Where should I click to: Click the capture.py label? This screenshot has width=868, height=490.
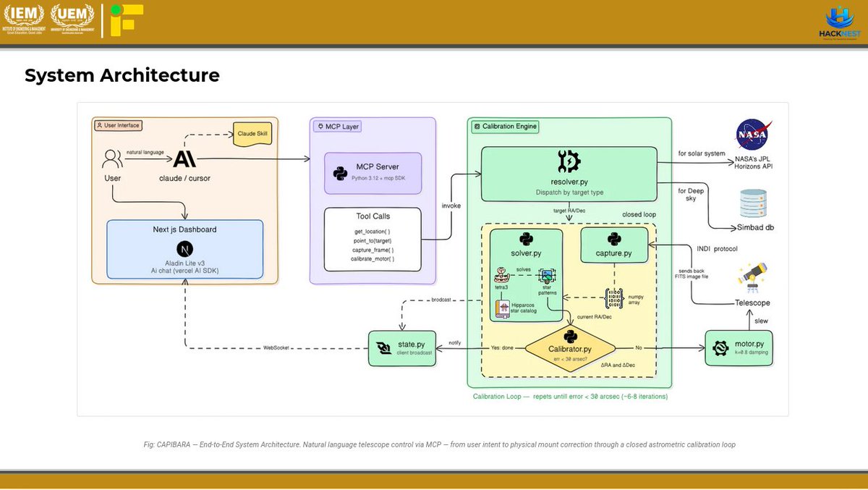[614, 253]
